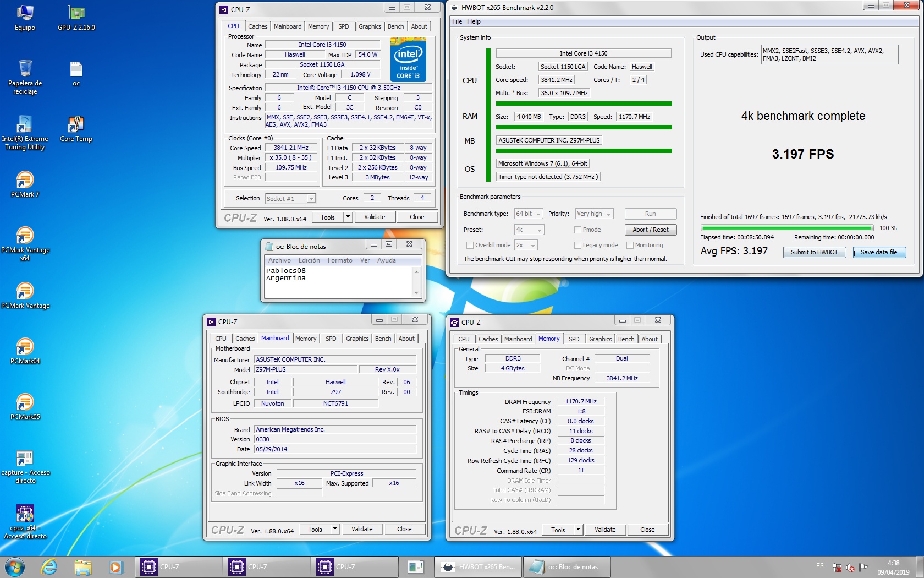Open the Socket #1 selection dropdown
The width and height of the screenshot is (924, 578).
pyautogui.click(x=290, y=199)
